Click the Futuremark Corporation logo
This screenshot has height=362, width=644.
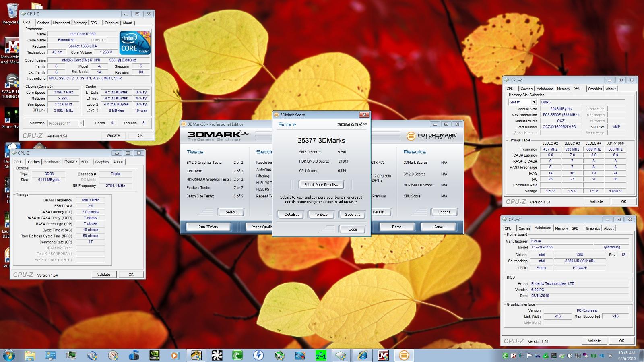click(431, 136)
